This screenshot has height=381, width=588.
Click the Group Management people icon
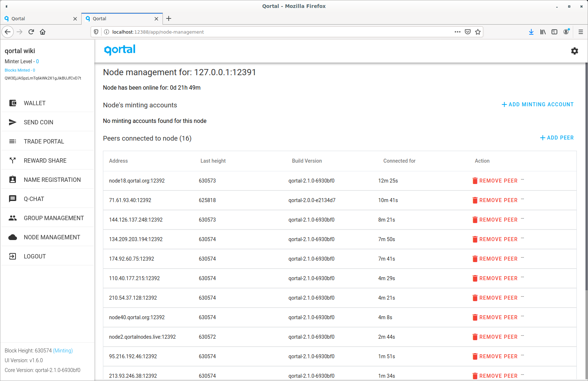click(13, 218)
